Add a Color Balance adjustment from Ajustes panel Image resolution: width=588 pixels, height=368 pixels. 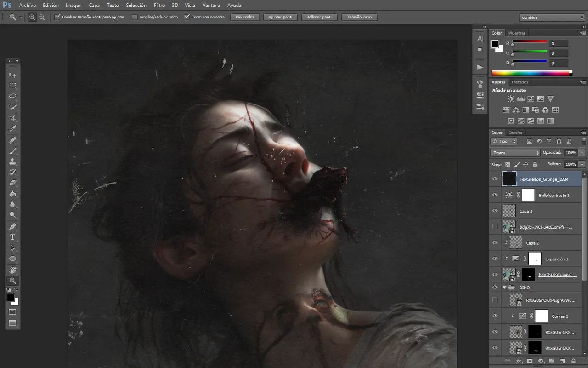pos(516,110)
